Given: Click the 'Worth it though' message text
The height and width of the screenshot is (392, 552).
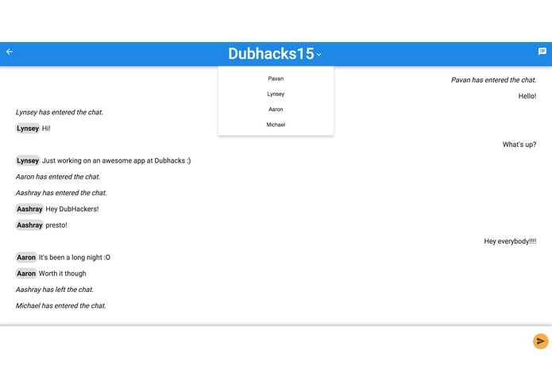Looking at the screenshot, I should 62,274.
